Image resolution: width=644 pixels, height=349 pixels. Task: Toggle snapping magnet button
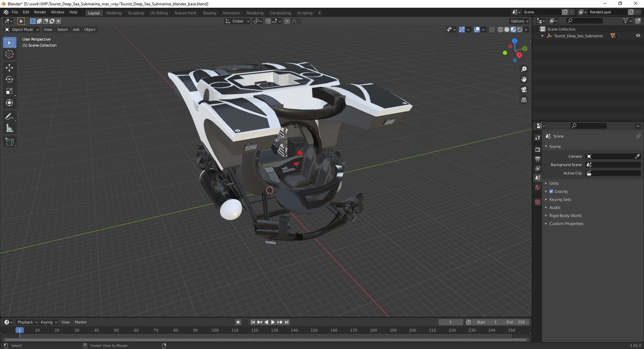268,21
